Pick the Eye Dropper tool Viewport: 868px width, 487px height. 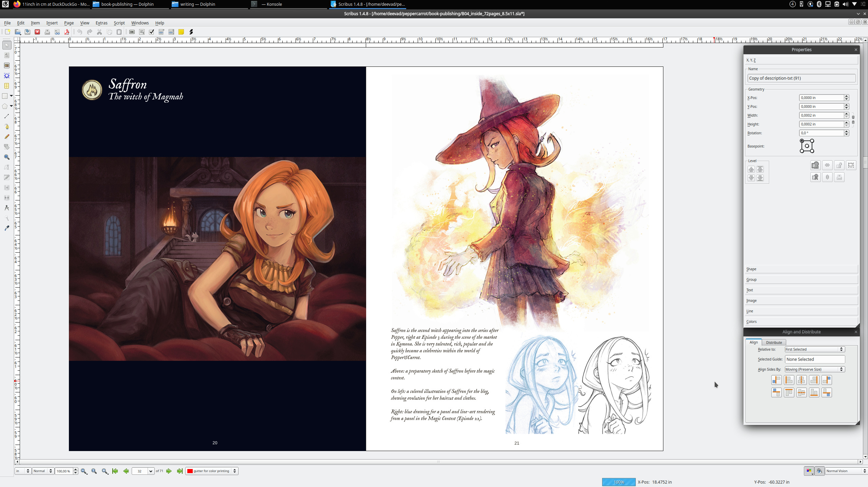[x=7, y=228]
